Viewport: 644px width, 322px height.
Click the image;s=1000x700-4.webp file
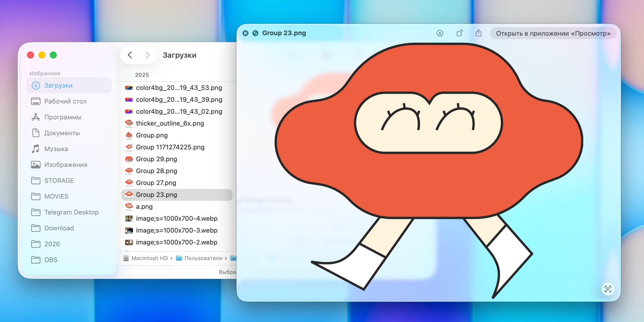point(176,218)
